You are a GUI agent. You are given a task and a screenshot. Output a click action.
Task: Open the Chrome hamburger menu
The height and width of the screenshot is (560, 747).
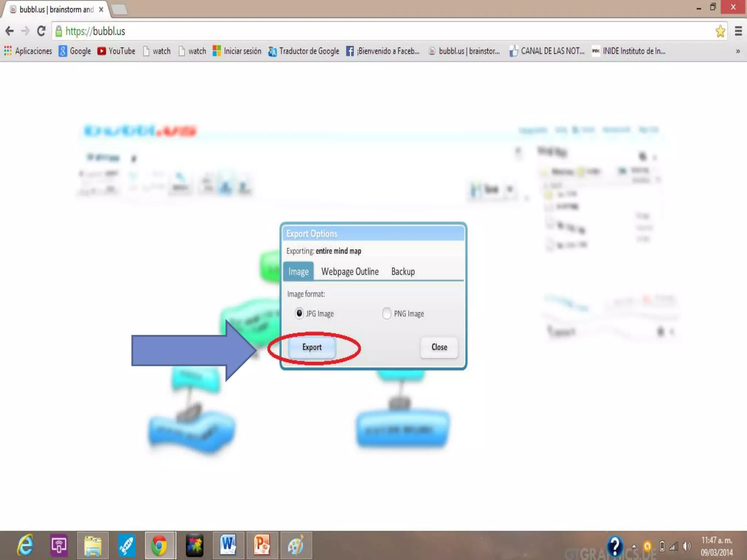[x=738, y=31]
